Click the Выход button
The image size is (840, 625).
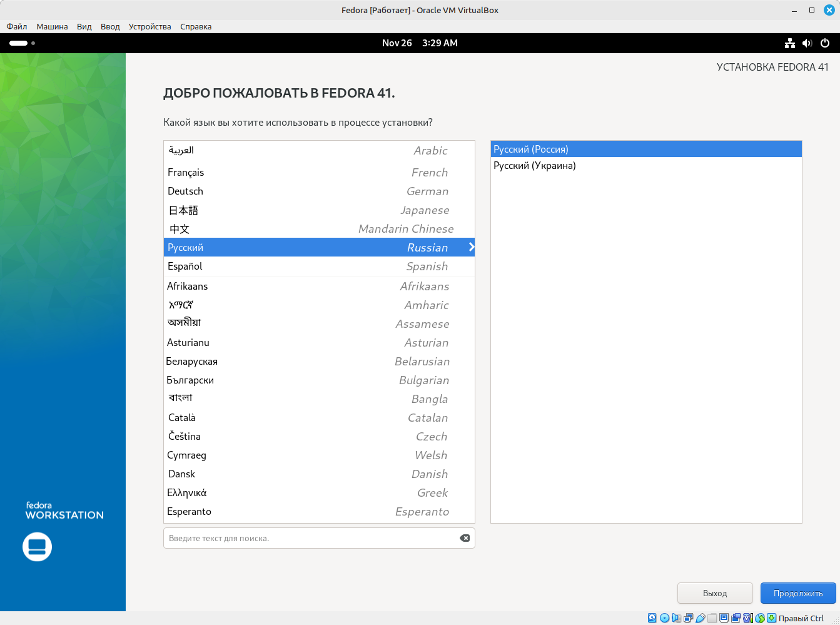tap(715, 593)
